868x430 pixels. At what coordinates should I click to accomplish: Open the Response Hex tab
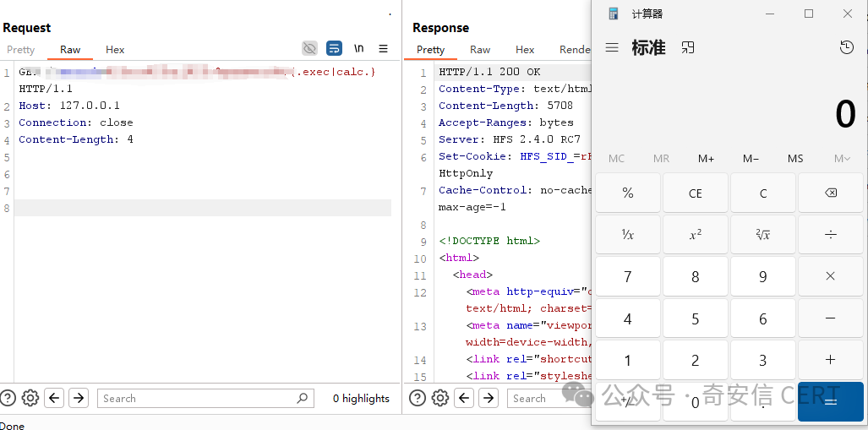point(525,49)
